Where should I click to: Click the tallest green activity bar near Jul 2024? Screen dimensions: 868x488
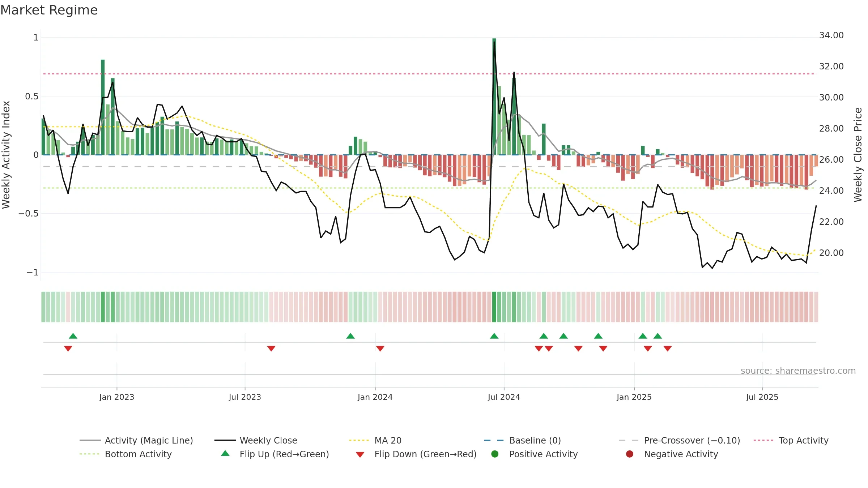point(494,97)
